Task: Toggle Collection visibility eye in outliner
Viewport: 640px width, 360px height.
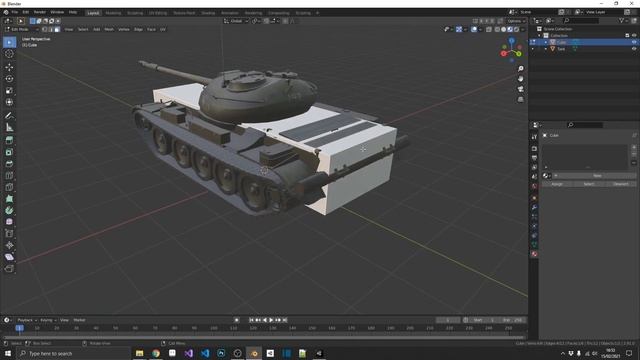Action: tap(634, 36)
